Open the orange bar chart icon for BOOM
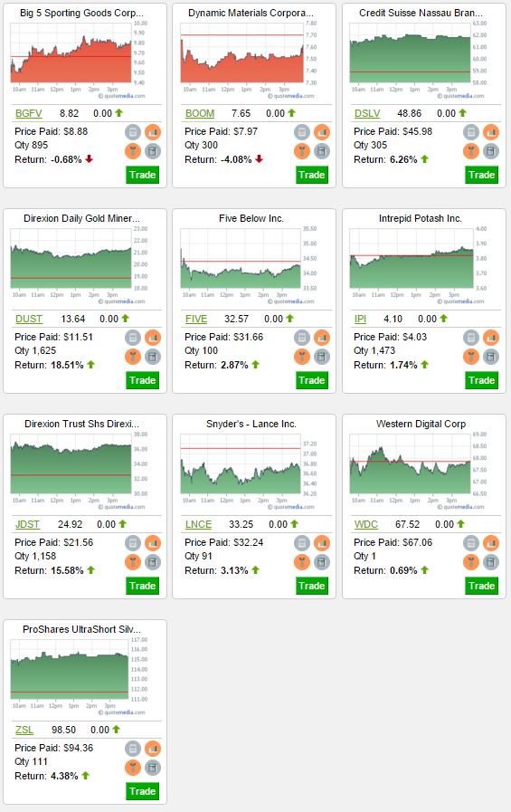 click(322, 132)
